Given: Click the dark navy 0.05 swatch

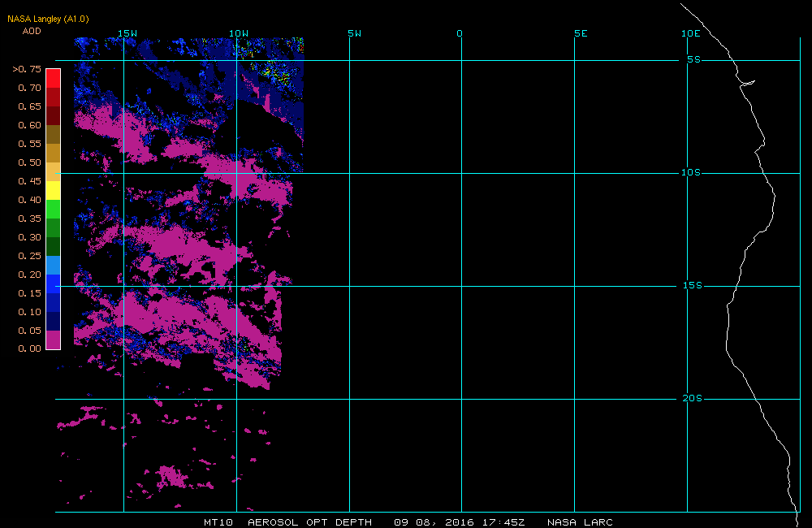Looking at the screenshot, I should coord(54,321).
